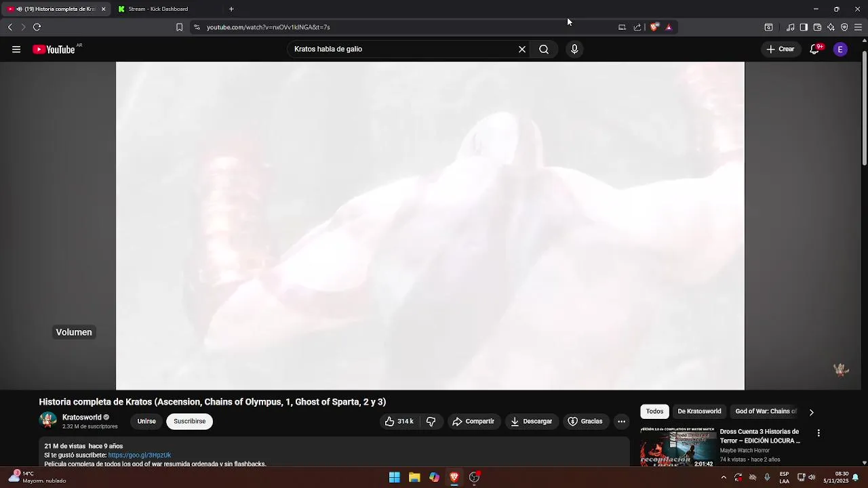
Task: Close the Historia completa de Kratos tab
Action: 103,9
